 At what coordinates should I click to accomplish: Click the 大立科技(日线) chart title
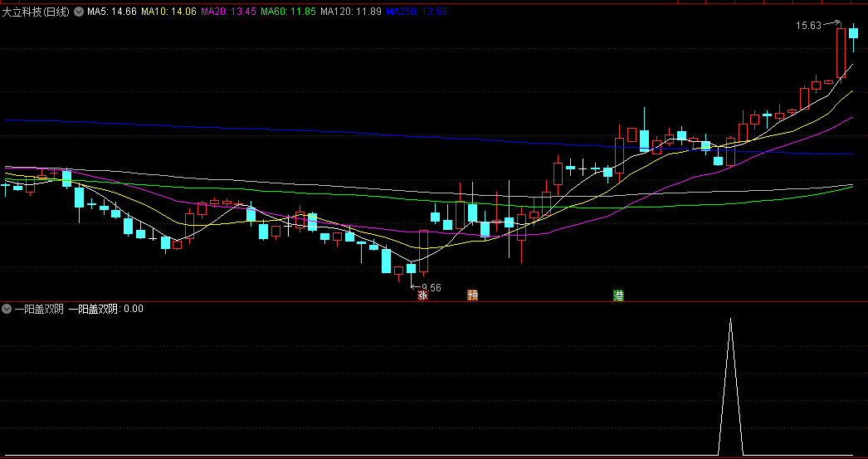click(36, 11)
